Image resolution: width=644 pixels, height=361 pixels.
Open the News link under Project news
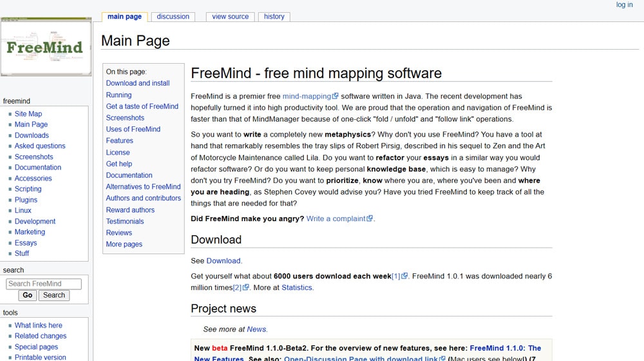256,329
